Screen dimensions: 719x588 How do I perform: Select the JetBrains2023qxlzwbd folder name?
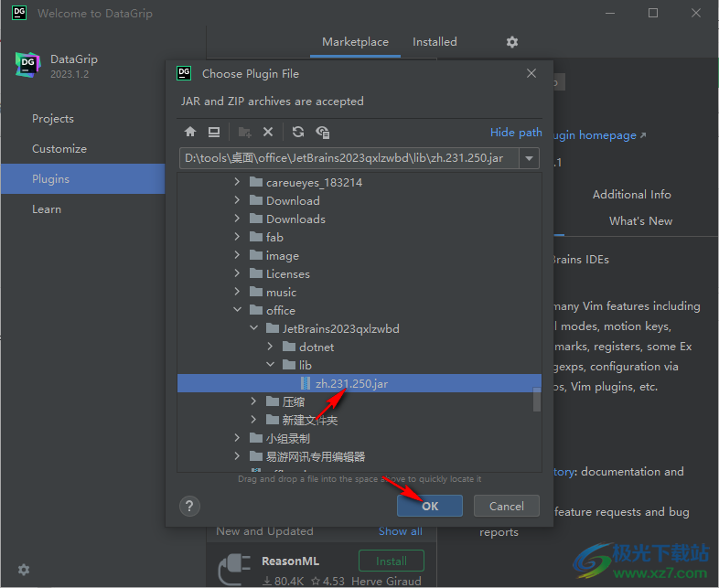click(340, 329)
